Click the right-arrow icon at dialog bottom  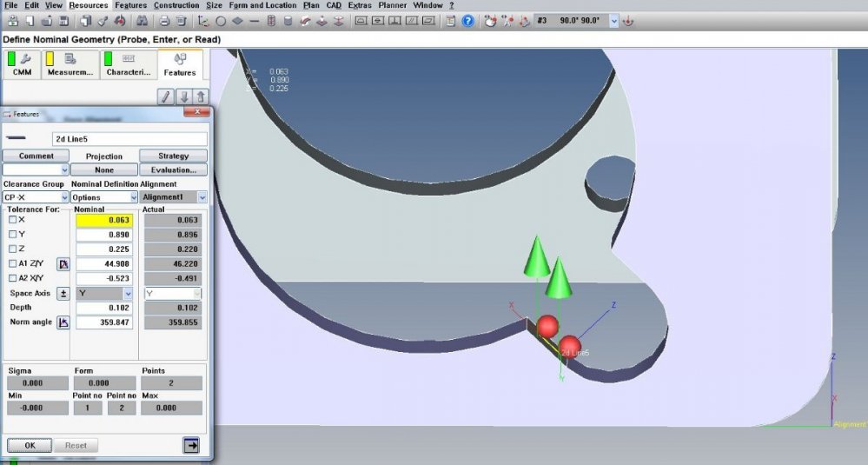(190, 445)
